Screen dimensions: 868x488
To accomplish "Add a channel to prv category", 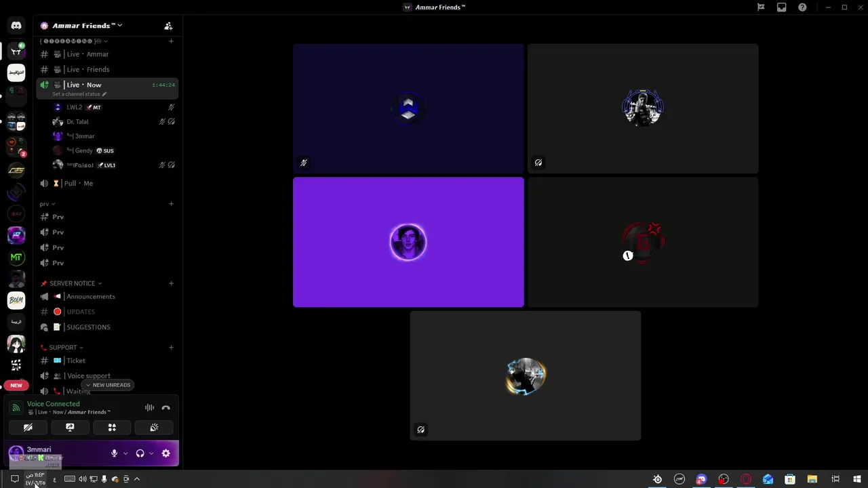I will [x=171, y=204].
